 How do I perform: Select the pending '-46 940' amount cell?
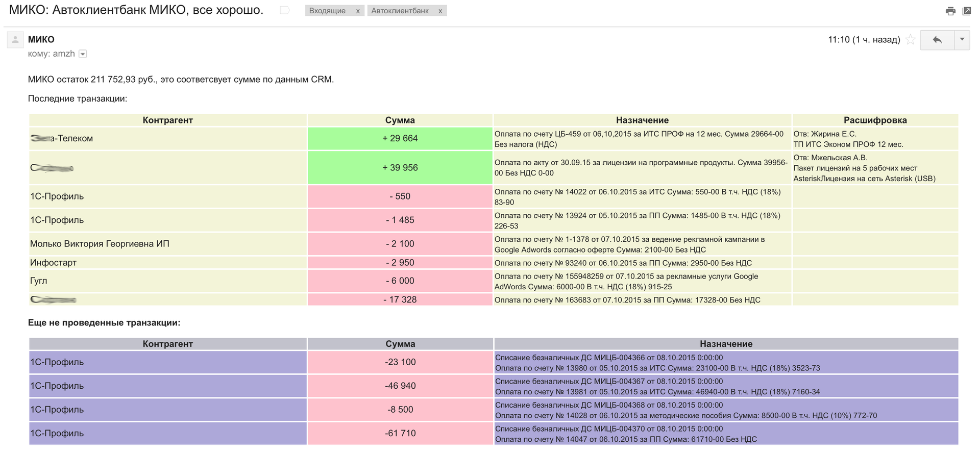pos(400,386)
